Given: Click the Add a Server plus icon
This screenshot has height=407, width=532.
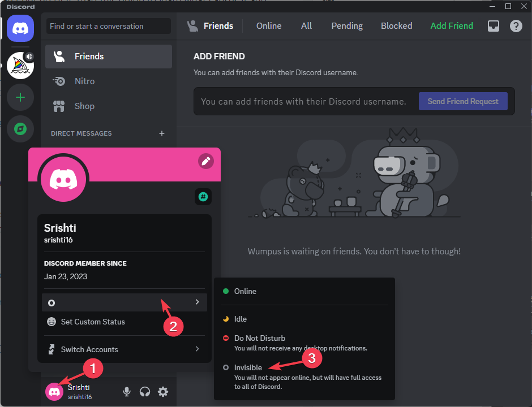Looking at the screenshot, I should click(20, 97).
